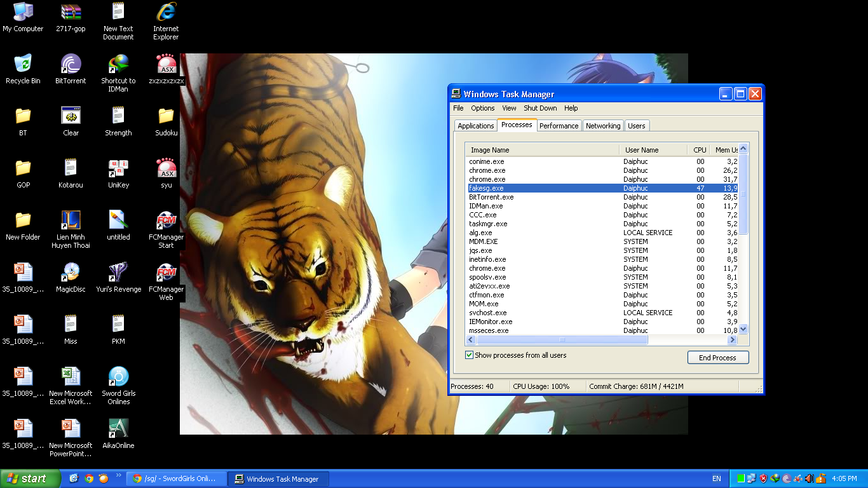Screen dimensions: 868x488
Task: Sort processes by Image Name column
Action: pos(543,150)
